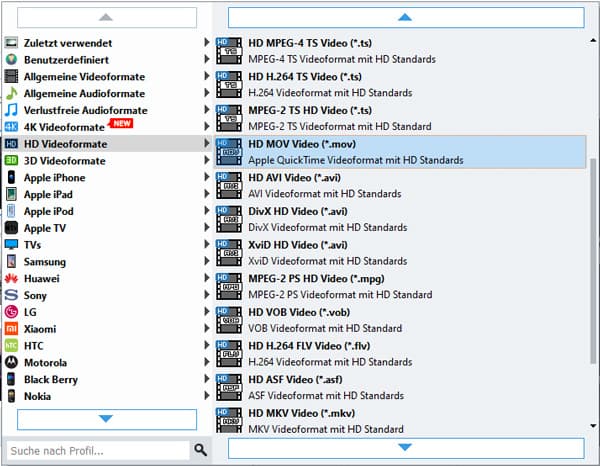Choose the Verlustfreie Audioformate category

[x=107, y=110]
